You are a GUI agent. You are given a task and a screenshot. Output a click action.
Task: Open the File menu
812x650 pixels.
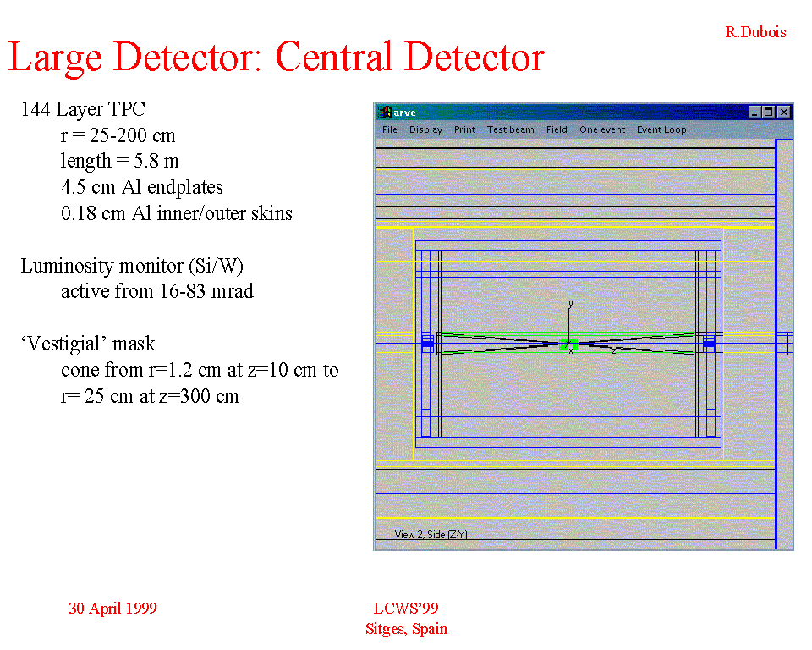coord(389,129)
